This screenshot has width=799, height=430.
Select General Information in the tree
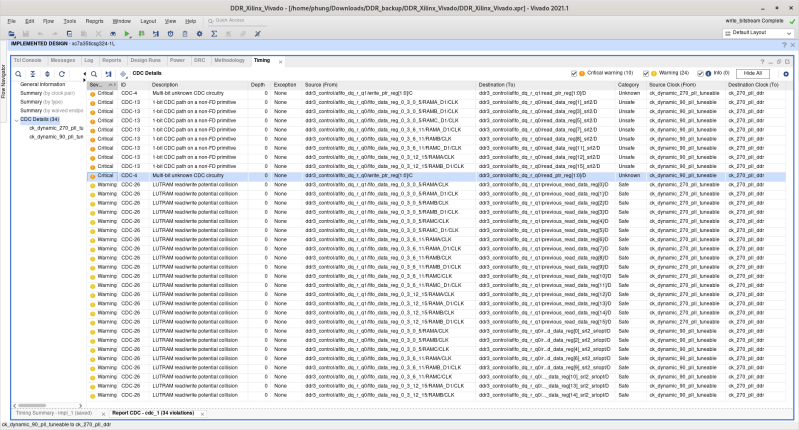(43, 84)
